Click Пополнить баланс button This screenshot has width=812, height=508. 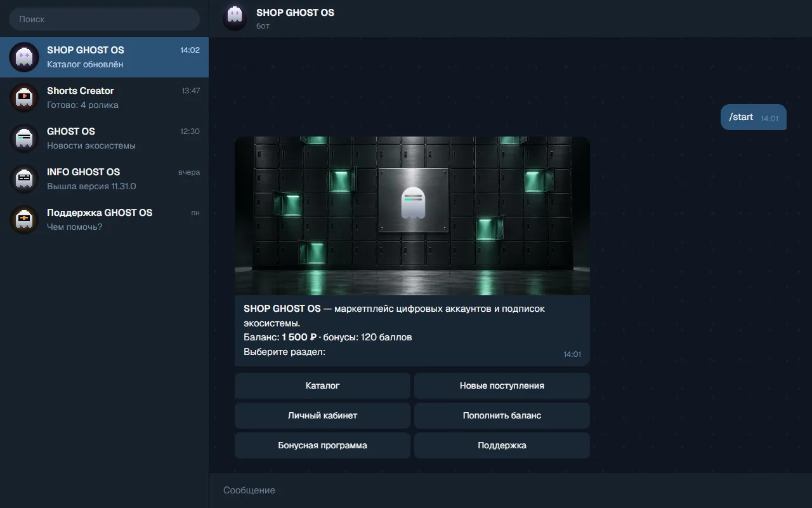(502, 415)
